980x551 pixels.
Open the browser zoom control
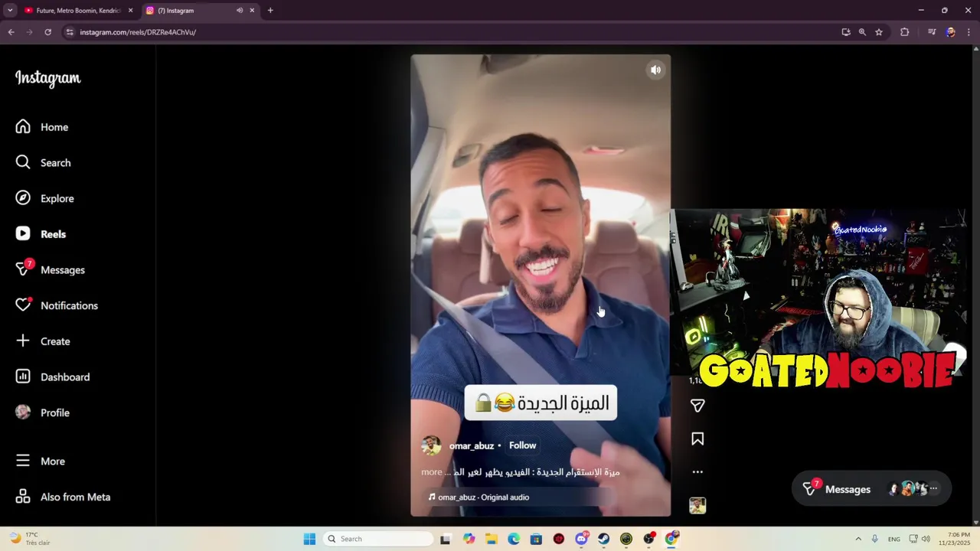tap(862, 32)
